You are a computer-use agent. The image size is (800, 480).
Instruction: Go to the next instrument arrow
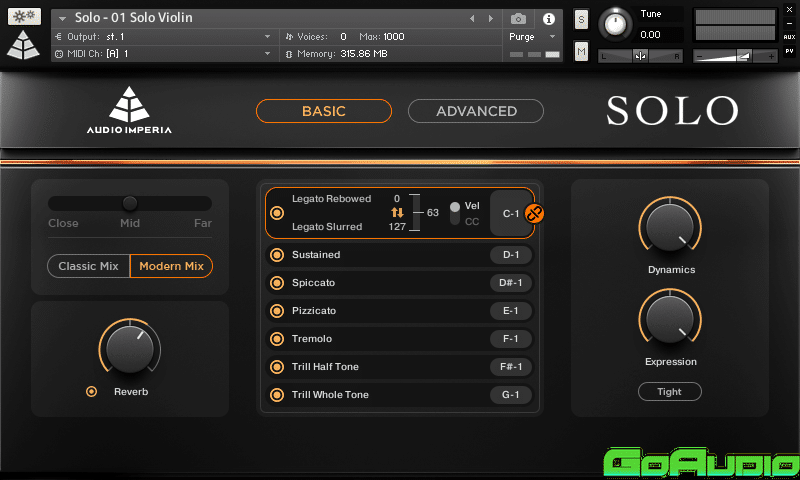(491, 18)
